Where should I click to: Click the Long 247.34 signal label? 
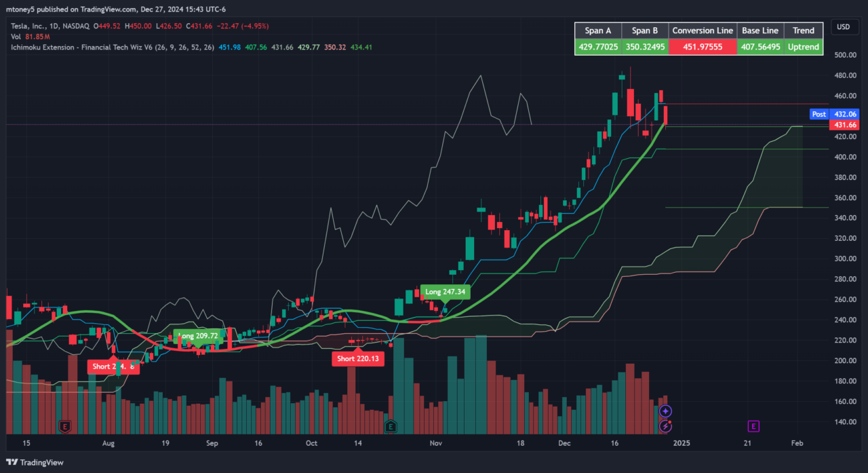[445, 292]
